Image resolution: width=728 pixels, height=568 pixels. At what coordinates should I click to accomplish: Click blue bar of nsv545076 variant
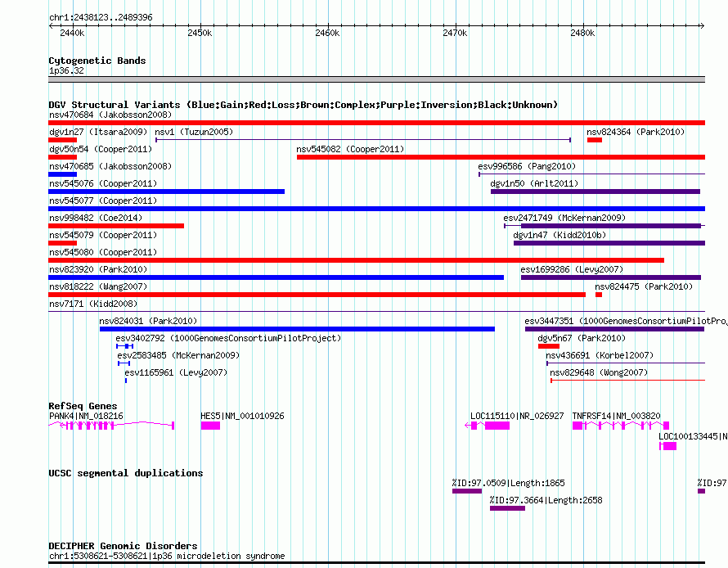[x=166, y=192]
